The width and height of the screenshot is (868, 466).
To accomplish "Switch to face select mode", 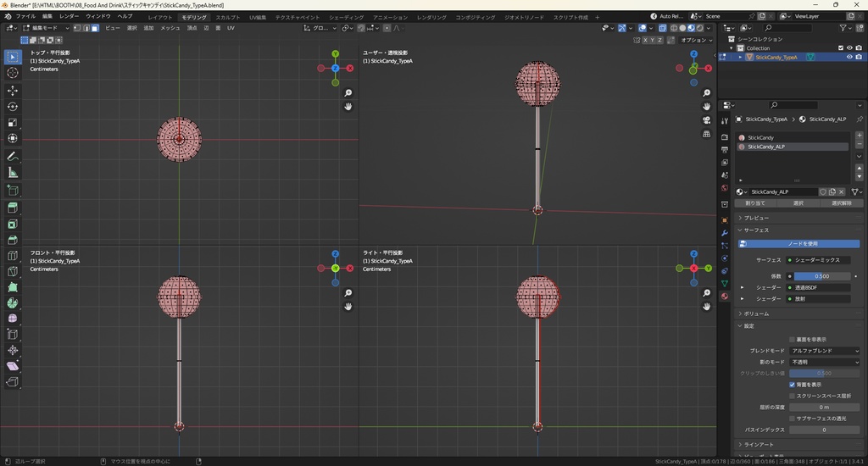I will click(95, 28).
